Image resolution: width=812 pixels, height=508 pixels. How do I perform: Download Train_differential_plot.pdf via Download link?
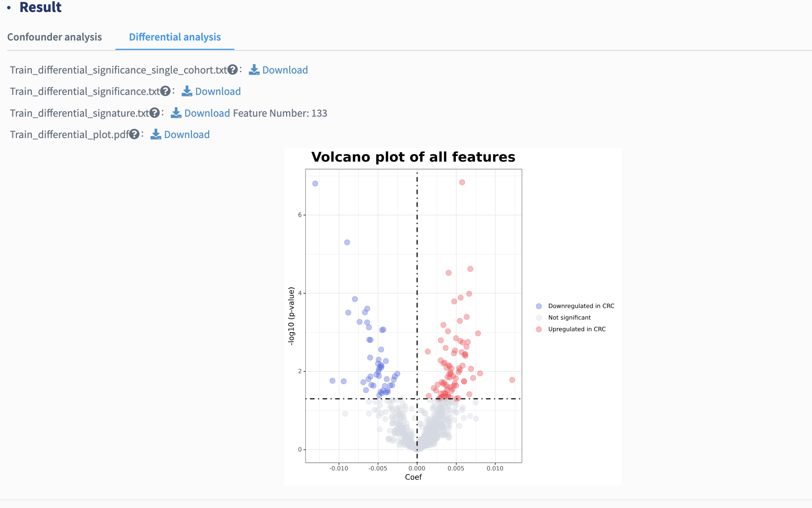click(187, 134)
